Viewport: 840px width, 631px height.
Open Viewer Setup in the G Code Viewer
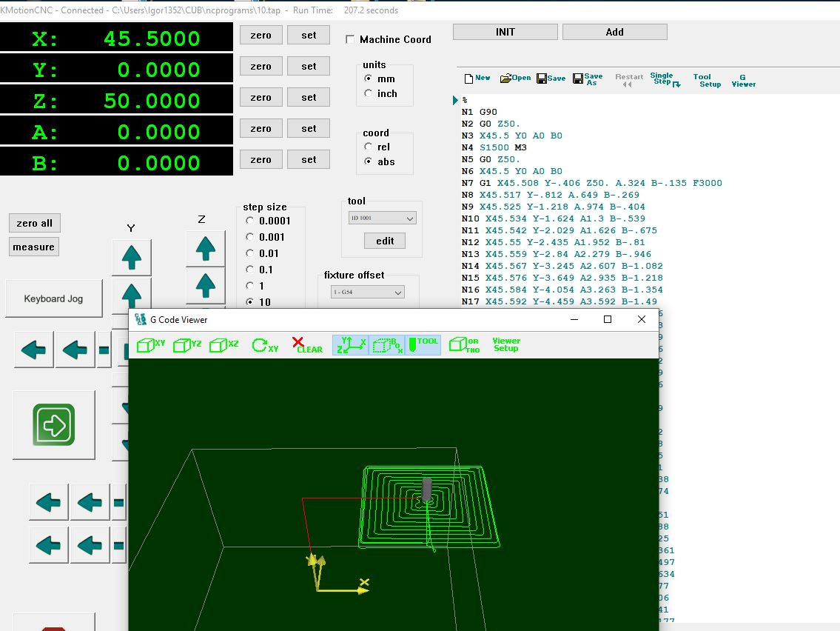506,345
